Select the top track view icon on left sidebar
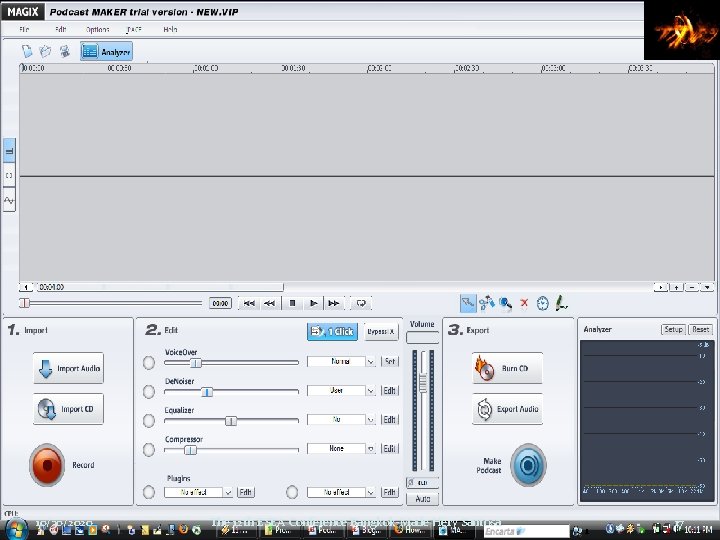720x540 pixels. (9, 151)
